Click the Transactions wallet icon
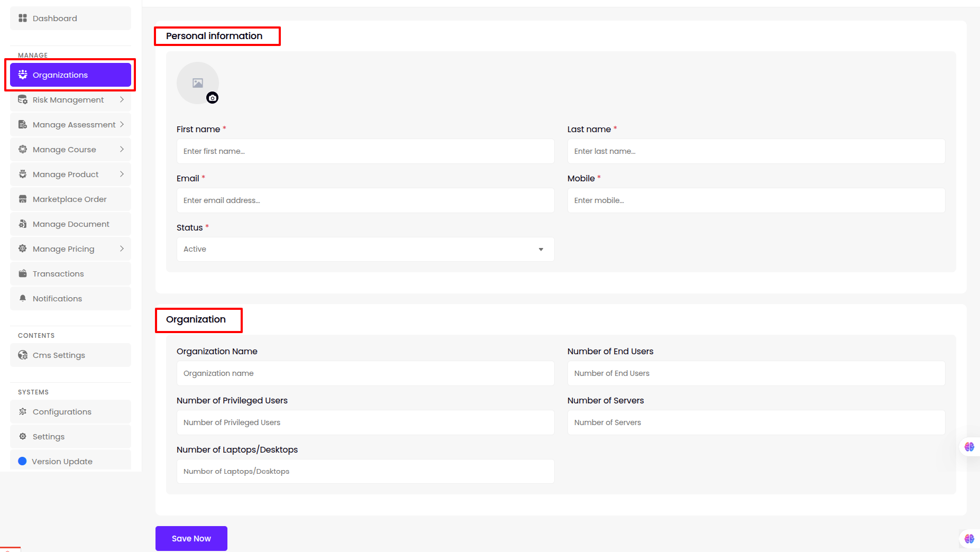980x552 pixels. (23, 274)
